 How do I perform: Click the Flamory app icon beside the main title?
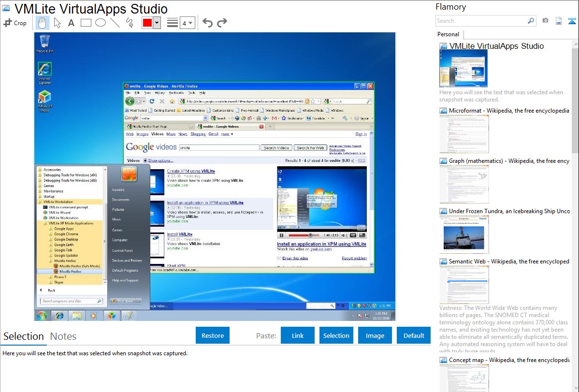(x=6, y=9)
